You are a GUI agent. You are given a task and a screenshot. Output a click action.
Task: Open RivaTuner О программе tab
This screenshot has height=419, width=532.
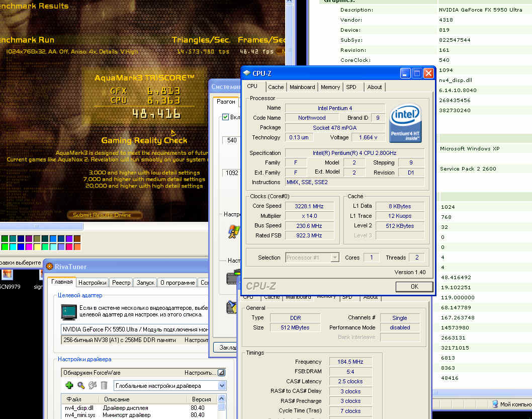tap(178, 283)
